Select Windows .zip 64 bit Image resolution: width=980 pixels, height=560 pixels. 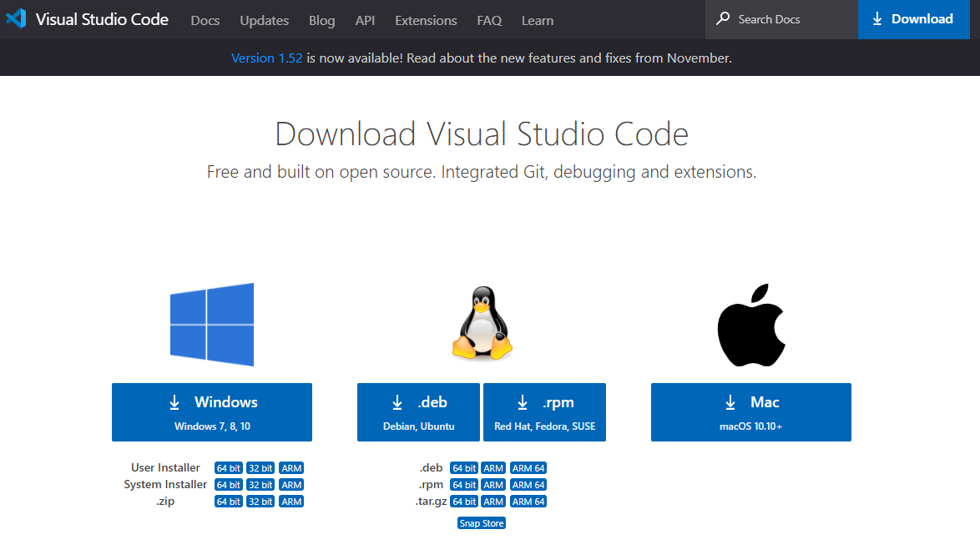point(228,502)
